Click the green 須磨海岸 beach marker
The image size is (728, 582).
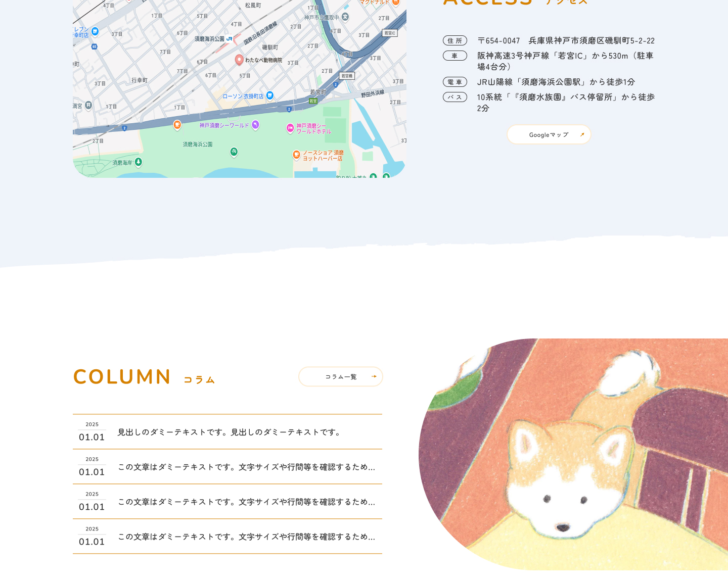point(139,162)
